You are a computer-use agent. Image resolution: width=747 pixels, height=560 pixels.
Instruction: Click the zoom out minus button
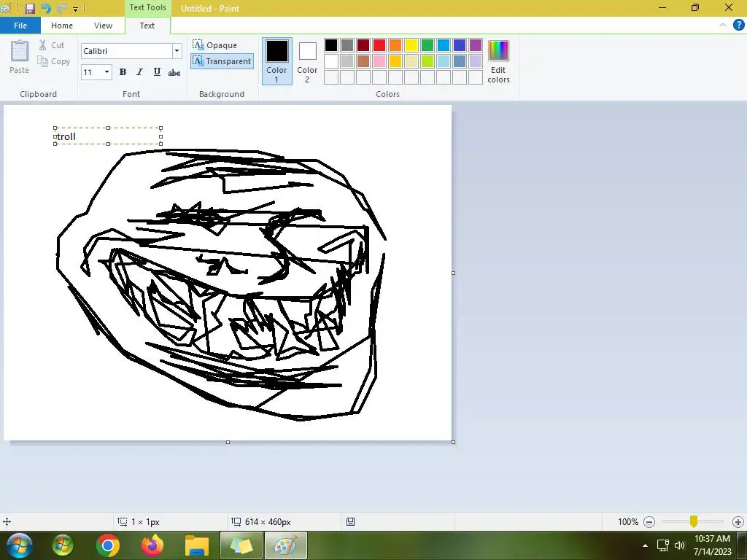[649, 522]
